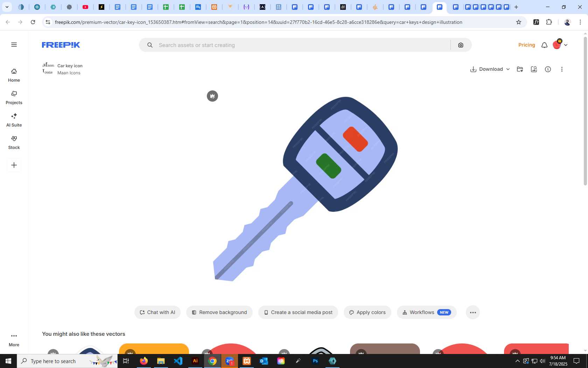The image size is (588, 368).
Task: Open the info circle icon
Action: pyautogui.click(x=548, y=69)
